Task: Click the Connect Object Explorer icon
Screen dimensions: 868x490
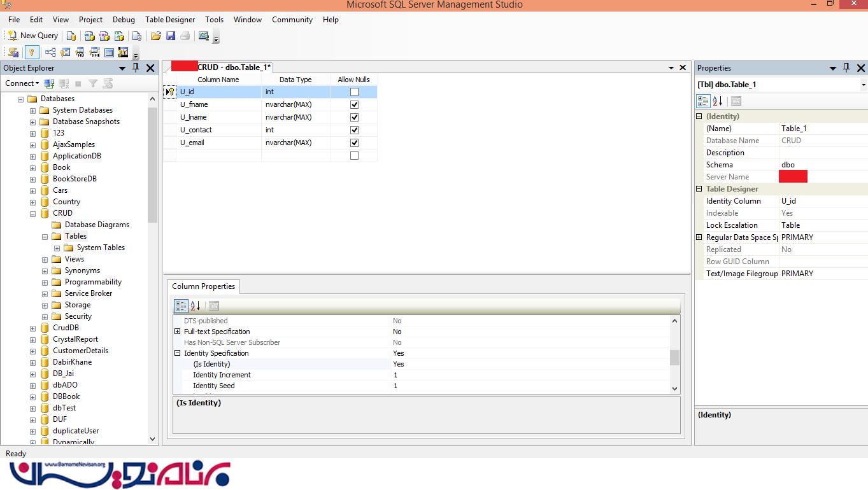Action: 49,83
